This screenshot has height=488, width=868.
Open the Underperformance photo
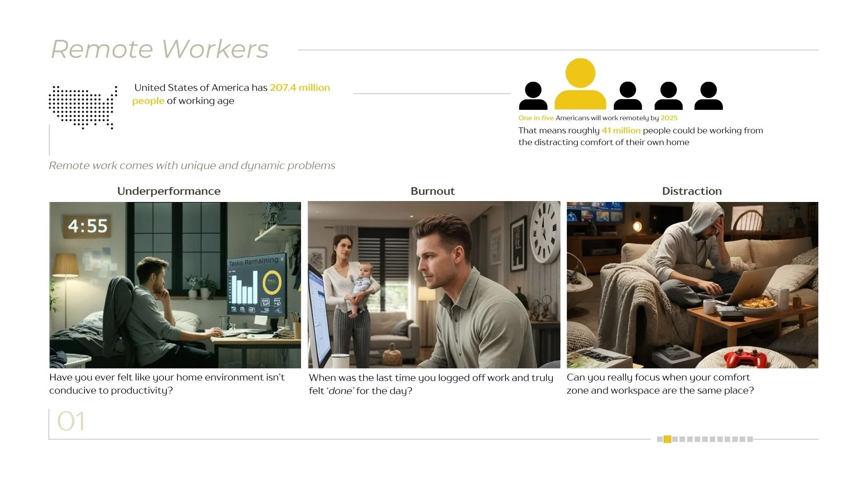pyautogui.click(x=175, y=285)
